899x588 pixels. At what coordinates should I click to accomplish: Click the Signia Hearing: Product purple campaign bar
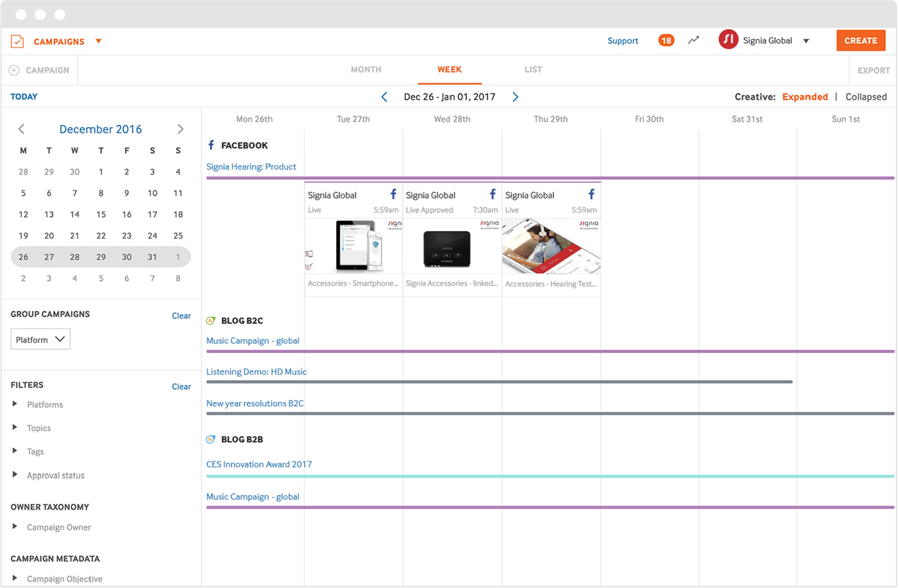(550, 178)
